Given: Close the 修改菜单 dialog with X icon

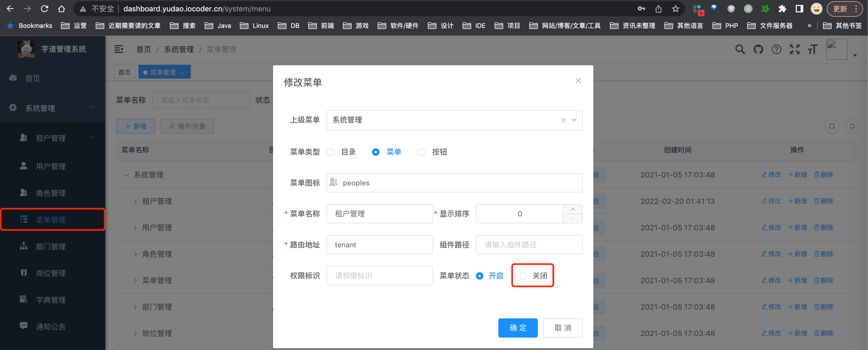Looking at the screenshot, I should pyautogui.click(x=578, y=81).
